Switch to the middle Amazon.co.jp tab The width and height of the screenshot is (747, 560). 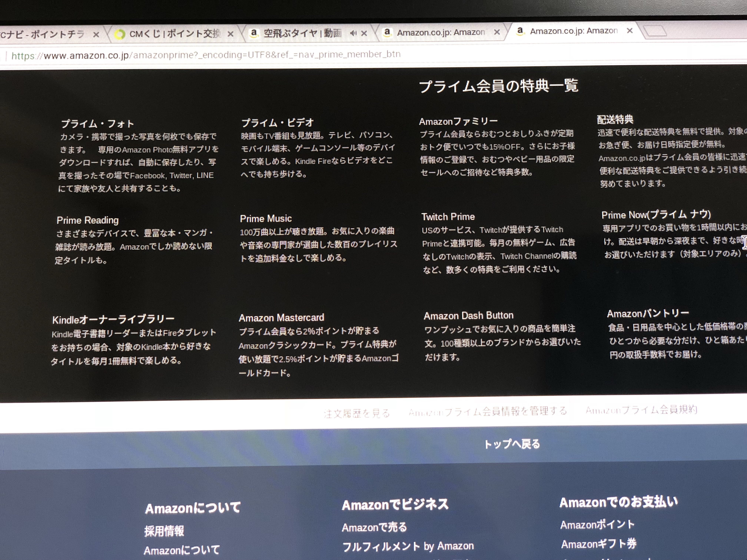click(441, 32)
